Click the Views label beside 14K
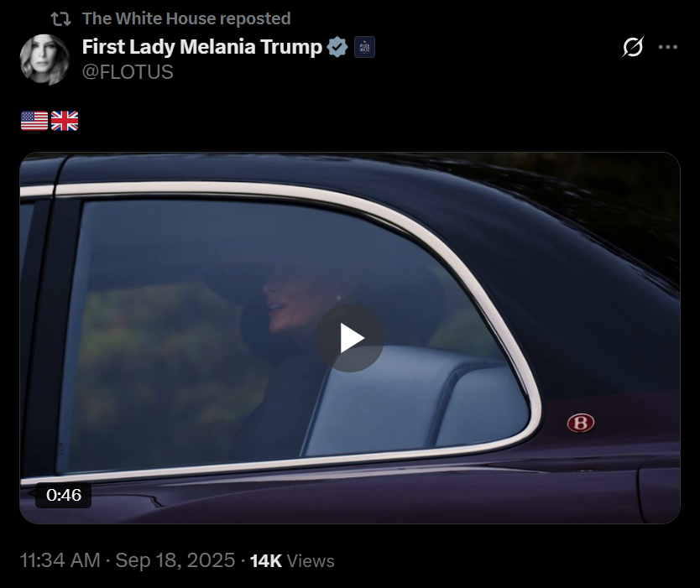Image resolution: width=700 pixels, height=588 pixels. pos(311,561)
